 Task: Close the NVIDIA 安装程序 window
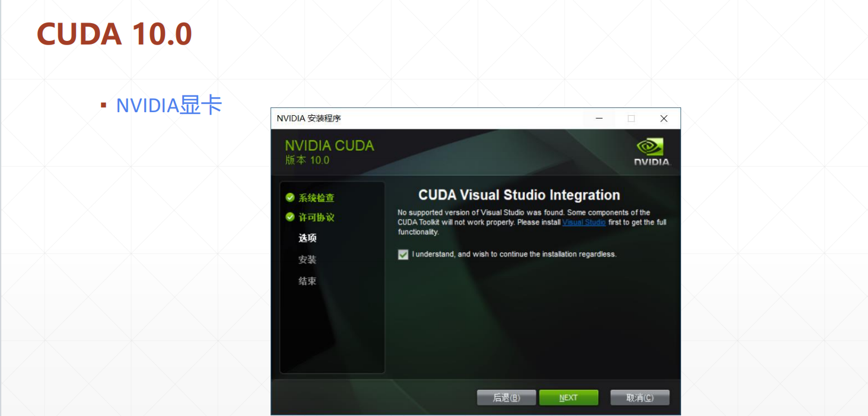pyautogui.click(x=664, y=119)
